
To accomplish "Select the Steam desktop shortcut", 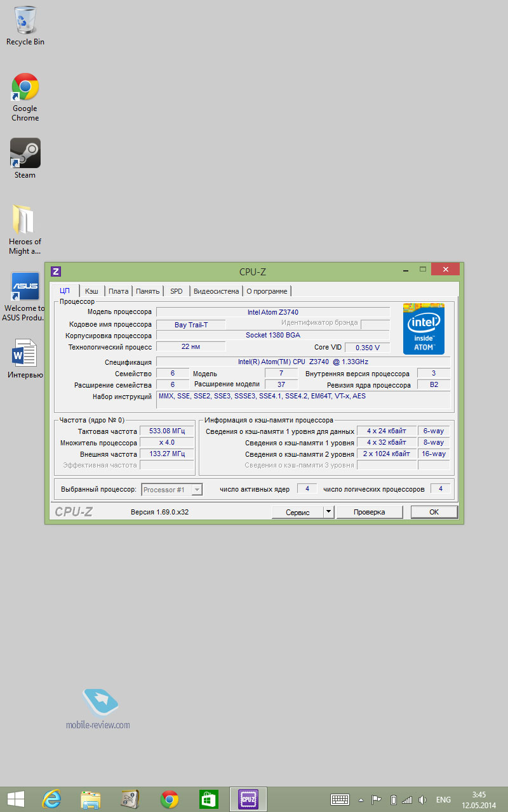I will tap(25, 159).
